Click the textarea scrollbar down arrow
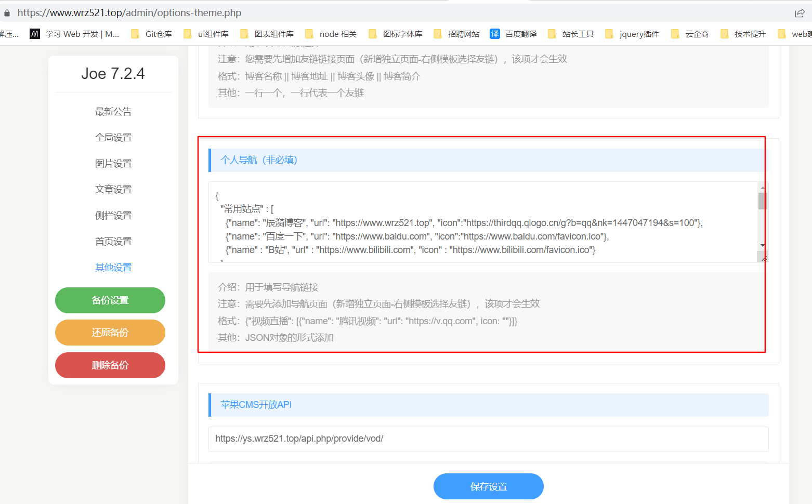The image size is (812, 504). (x=763, y=245)
